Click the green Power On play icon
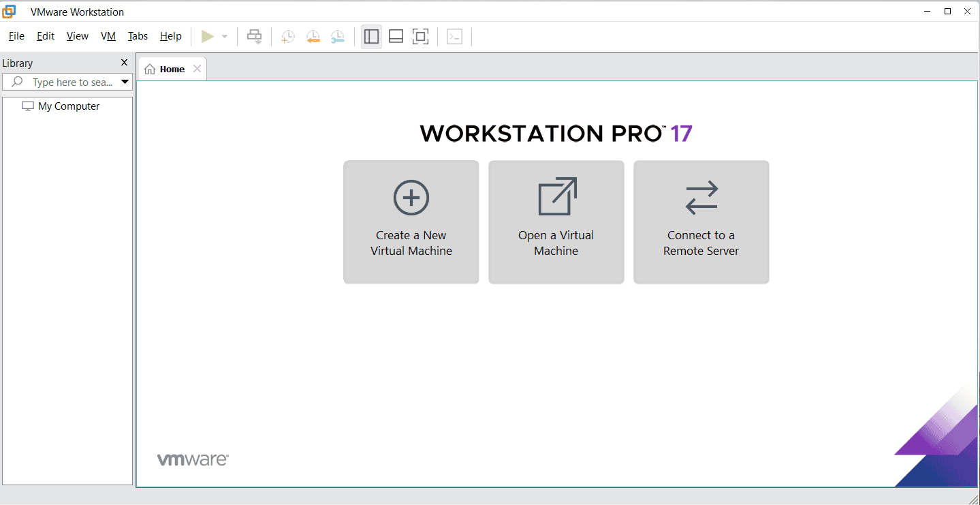The width and height of the screenshot is (980, 505). [x=207, y=37]
